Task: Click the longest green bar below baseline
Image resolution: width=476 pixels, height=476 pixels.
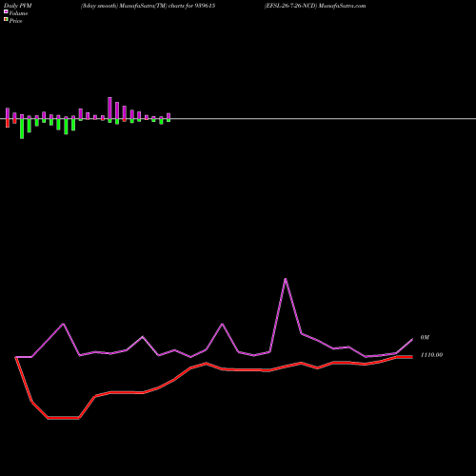Action: [22, 129]
